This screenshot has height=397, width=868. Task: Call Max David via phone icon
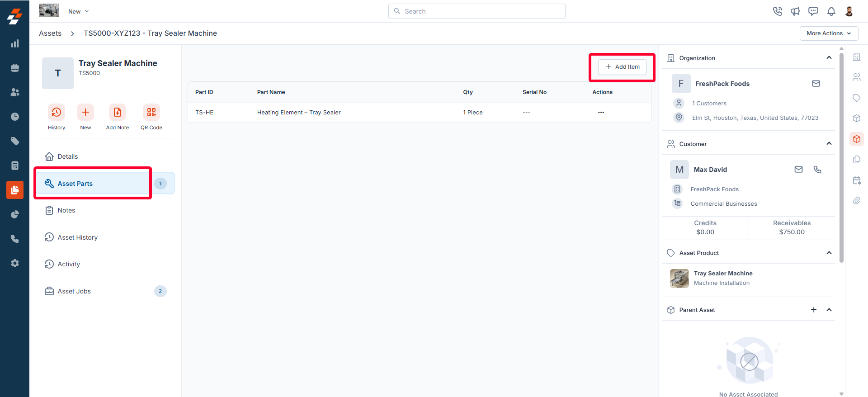point(817,170)
